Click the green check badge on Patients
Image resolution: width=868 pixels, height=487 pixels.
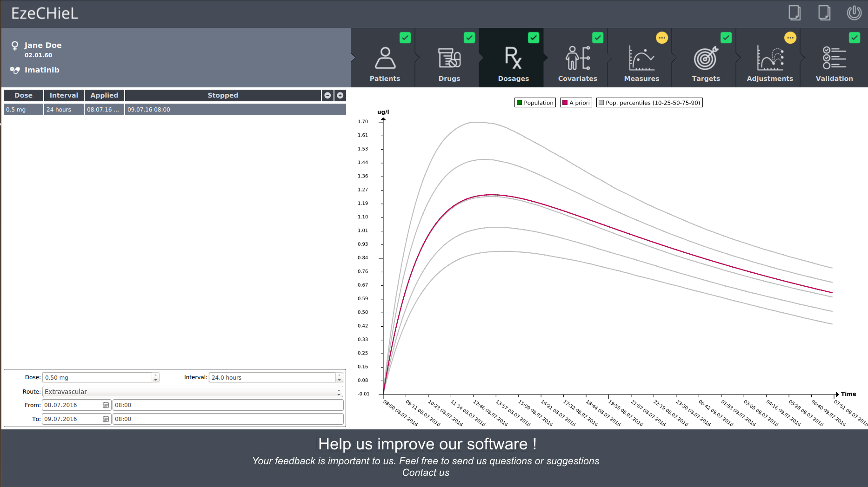pos(405,38)
